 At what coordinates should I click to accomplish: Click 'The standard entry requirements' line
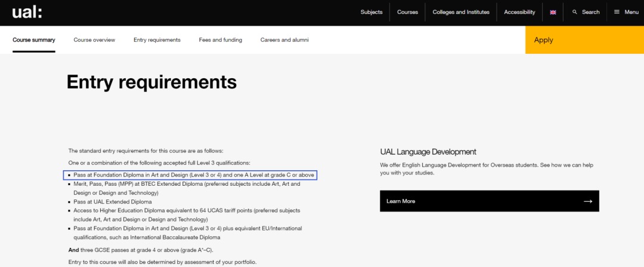[x=146, y=151]
